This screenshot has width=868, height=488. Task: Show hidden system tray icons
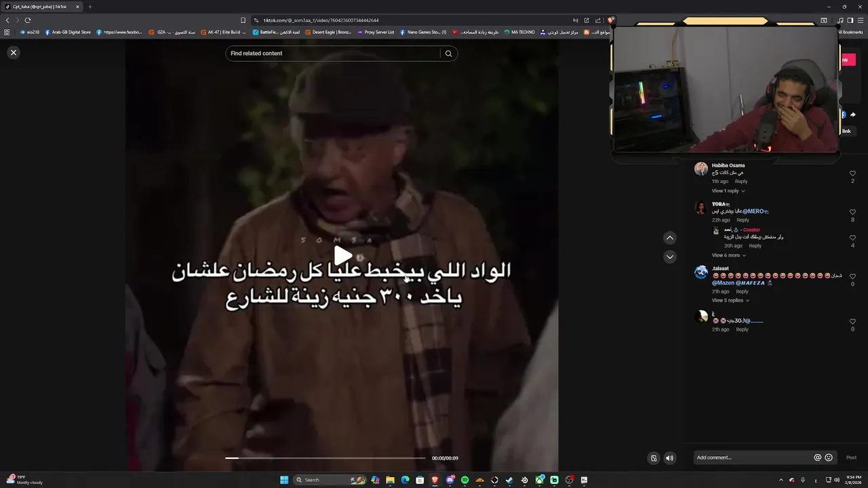click(x=781, y=480)
